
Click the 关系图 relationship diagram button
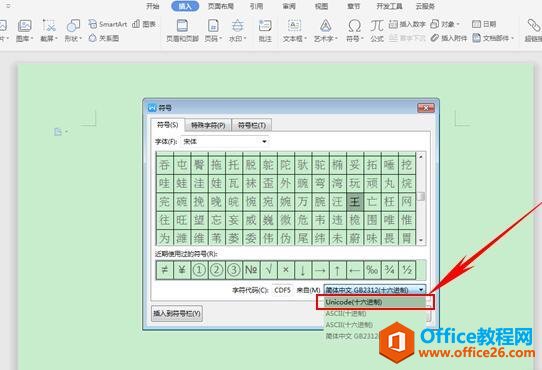pyautogui.click(x=104, y=38)
